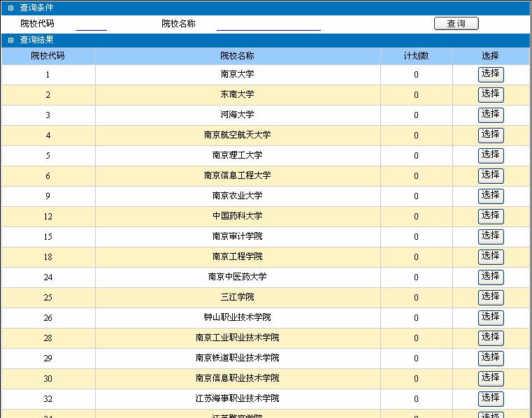Click 选择 for 南京理工大学
Screen dimensions: 532x418
pyautogui.click(x=490, y=155)
